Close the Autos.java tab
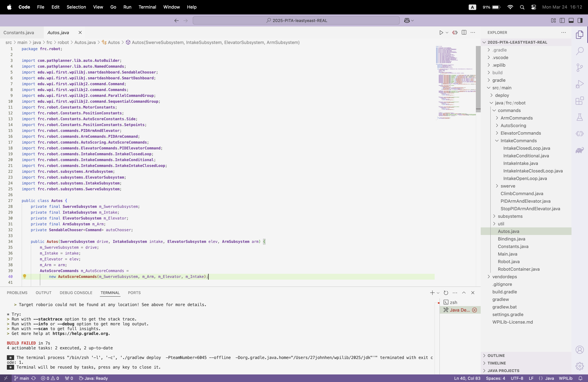 pyautogui.click(x=80, y=33)
